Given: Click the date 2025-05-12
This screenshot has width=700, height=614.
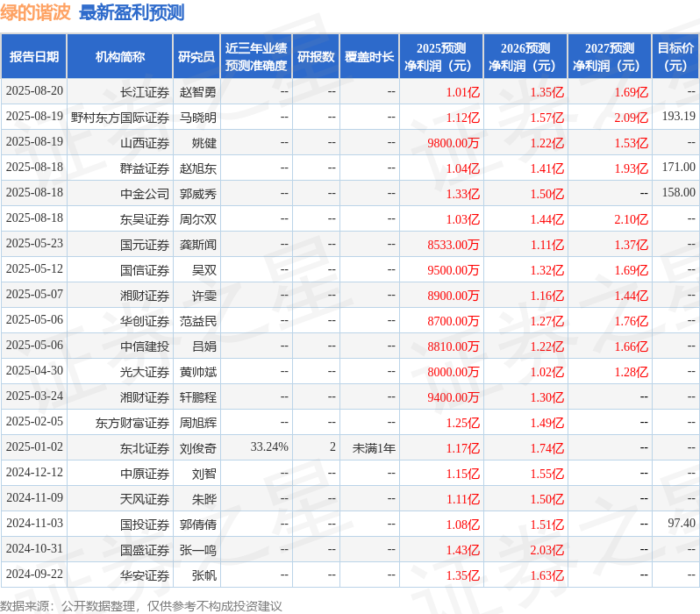Looking at the screenshot, I should point(34,268).
